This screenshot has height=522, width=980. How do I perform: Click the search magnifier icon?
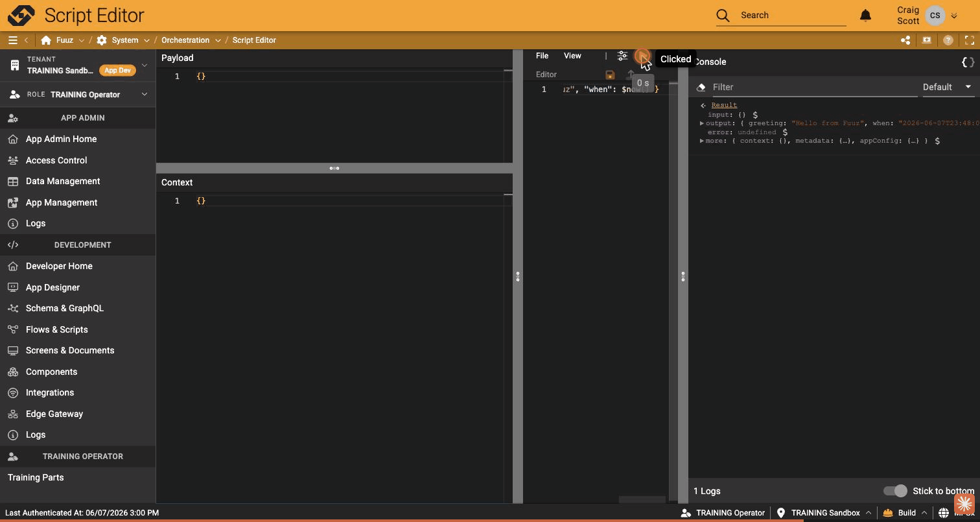click(723, 16)
